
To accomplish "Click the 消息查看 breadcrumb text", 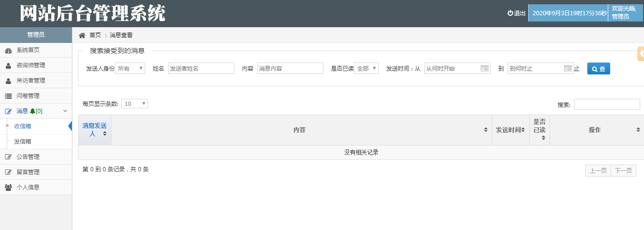I will [x=121, y=35].
